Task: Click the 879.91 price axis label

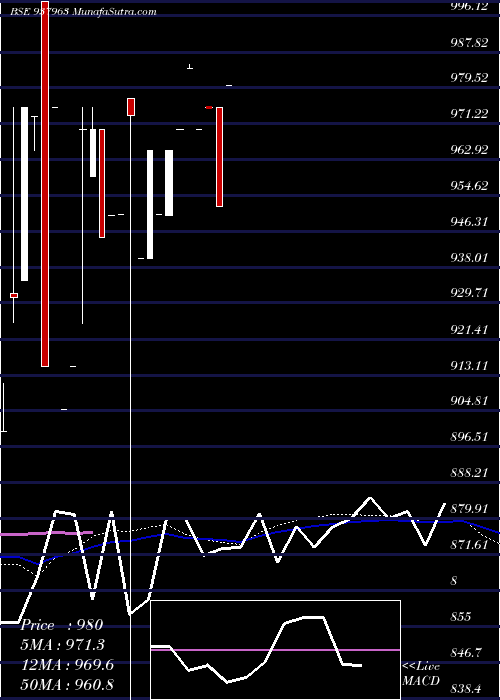Action: point(469,509)
